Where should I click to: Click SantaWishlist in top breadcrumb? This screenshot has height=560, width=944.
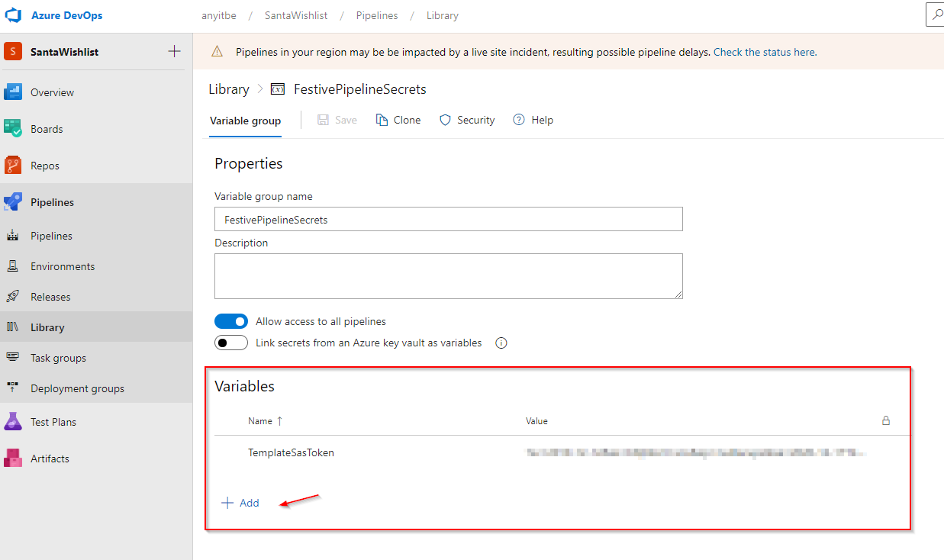pos(296,15)
